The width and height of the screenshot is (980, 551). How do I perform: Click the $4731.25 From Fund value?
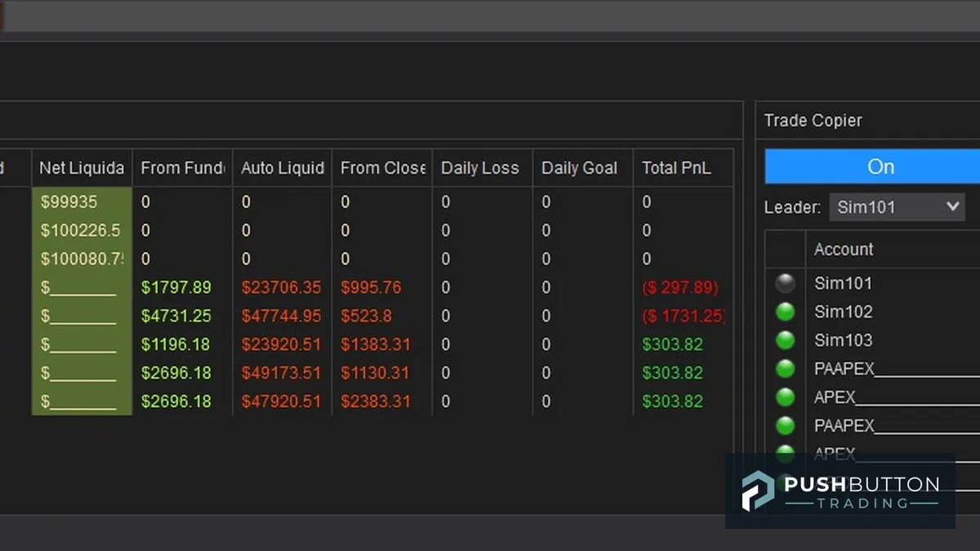coord(176,316)
